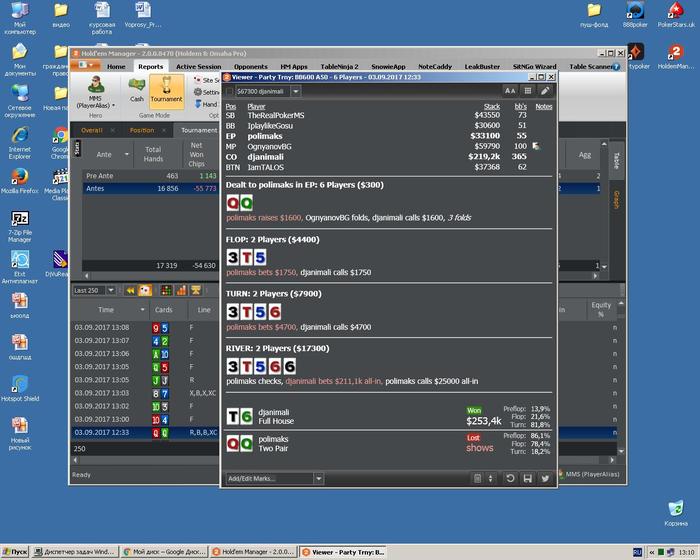
Task: Click the Twitter bird share icon
Action: click(x=545, y=478)
